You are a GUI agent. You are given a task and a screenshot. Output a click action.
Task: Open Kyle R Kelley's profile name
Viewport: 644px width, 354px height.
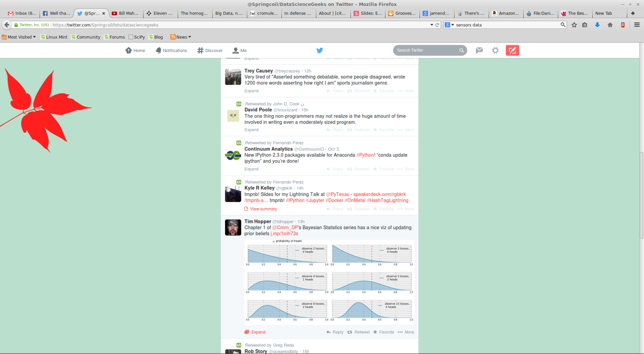point(260,188)
